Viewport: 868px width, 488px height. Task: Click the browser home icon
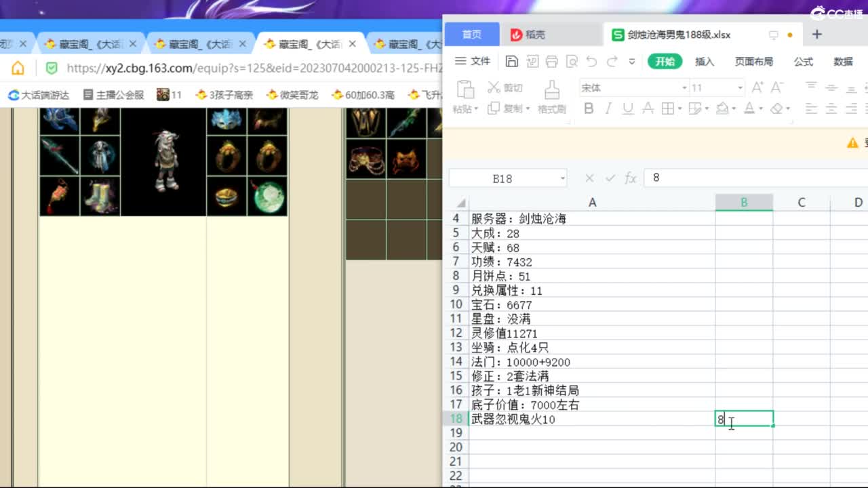(18, 68)
